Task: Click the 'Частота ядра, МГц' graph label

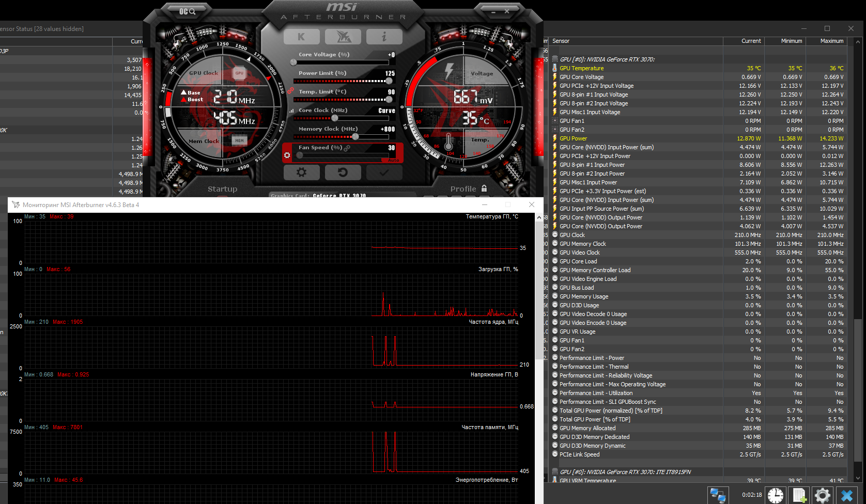Action: point(493,322)
